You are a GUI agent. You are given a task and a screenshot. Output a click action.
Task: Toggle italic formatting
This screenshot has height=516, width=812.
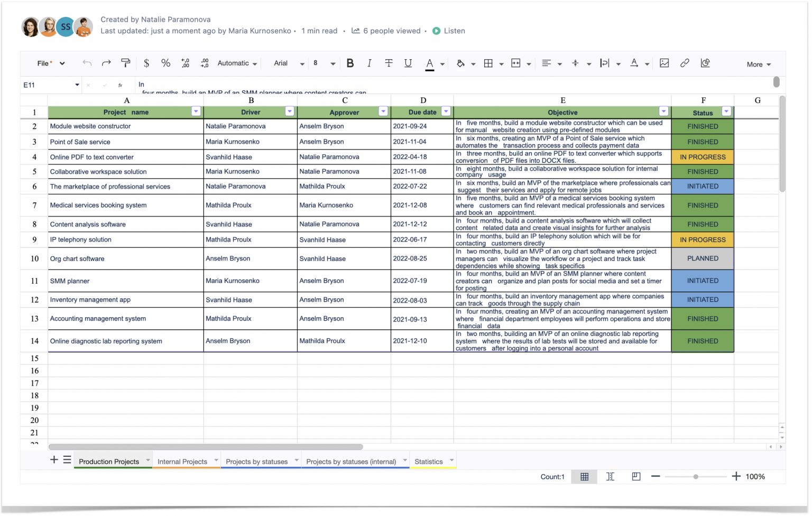369,63
